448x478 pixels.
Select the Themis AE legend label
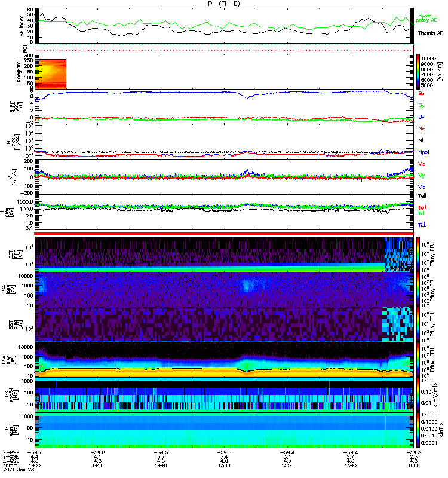(x=430, y=33)
